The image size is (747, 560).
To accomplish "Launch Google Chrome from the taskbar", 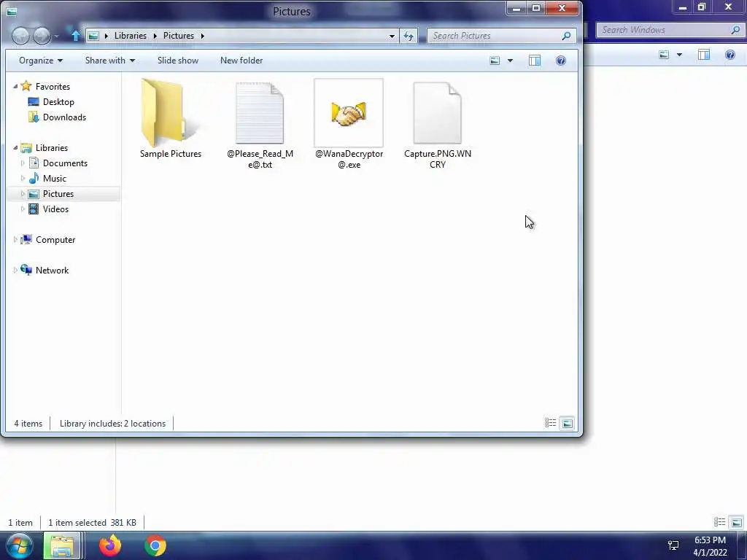I will pos(155,545).
